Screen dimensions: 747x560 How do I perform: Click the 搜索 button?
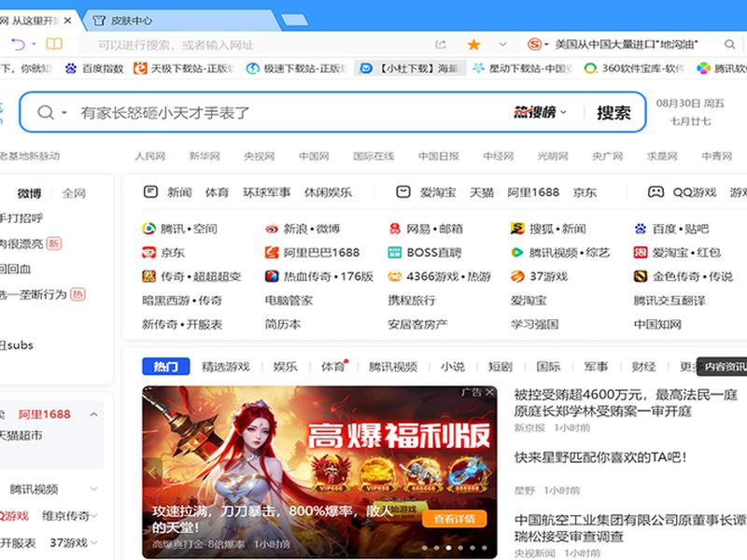tap(613, 113)
